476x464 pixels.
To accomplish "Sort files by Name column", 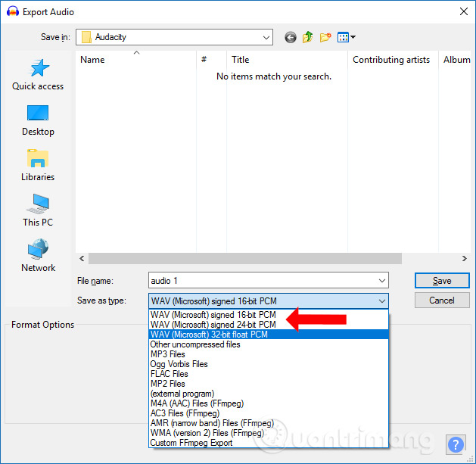I will [136, 60].
